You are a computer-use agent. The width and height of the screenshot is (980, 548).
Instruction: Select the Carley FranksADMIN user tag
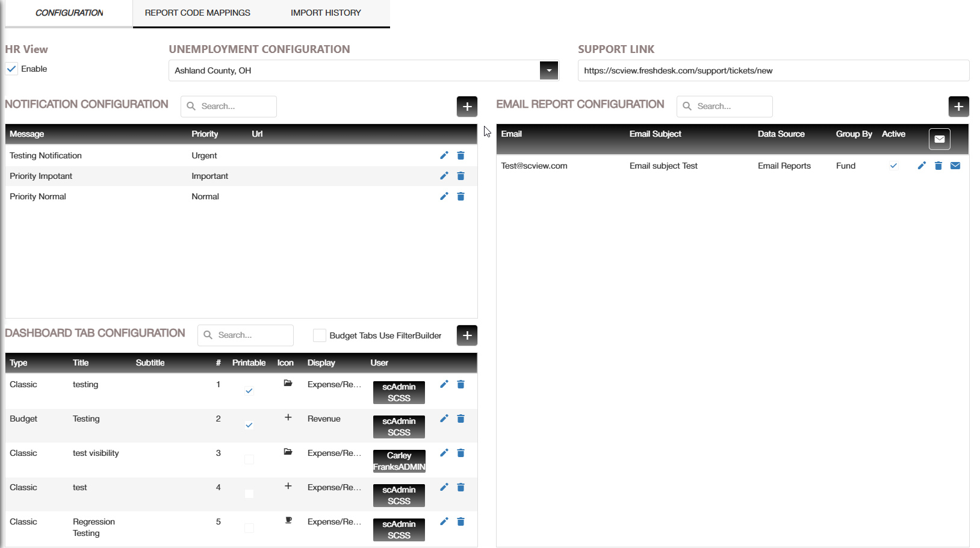(x=399, y=461)
